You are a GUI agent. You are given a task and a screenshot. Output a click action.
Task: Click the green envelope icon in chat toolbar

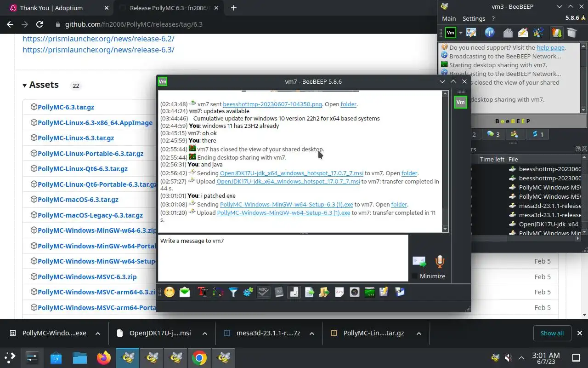click(185, 292)
